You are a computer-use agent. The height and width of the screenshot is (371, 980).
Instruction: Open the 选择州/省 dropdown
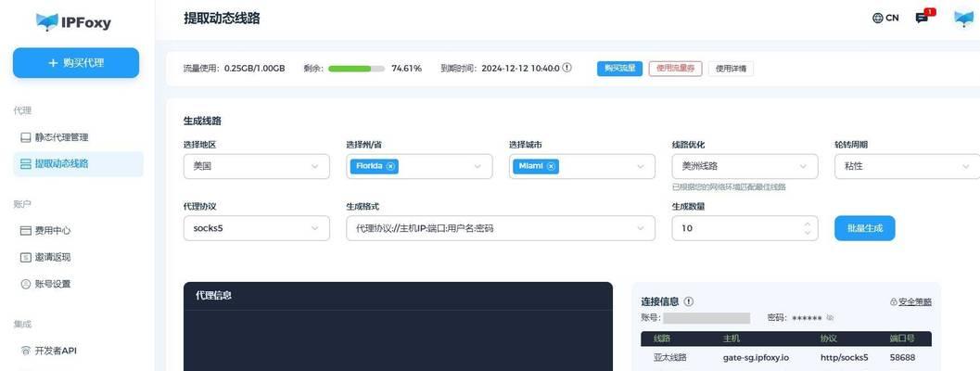coord(419,166)
